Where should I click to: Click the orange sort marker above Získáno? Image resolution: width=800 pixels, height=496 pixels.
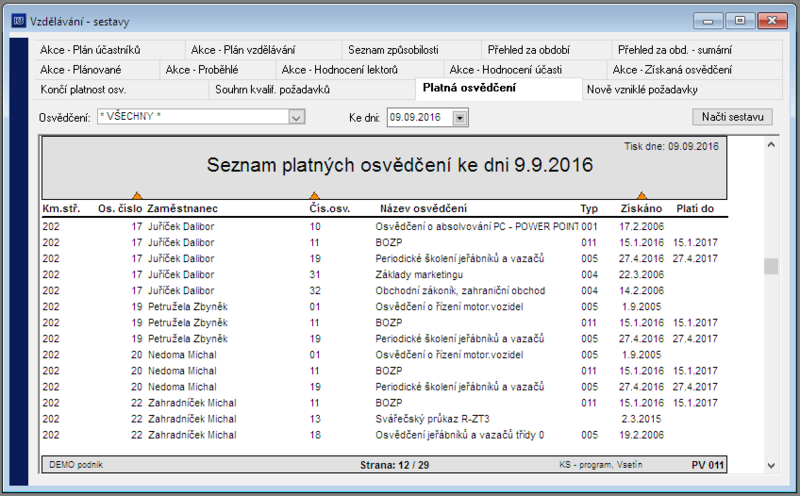click(642, 195)
